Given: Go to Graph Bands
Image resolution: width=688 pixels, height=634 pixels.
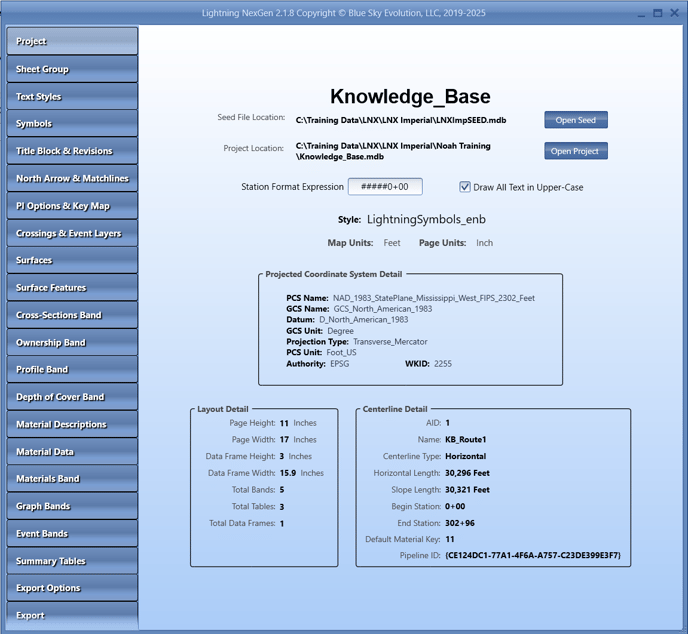Looking at the screenshot, I should point(72,506).
